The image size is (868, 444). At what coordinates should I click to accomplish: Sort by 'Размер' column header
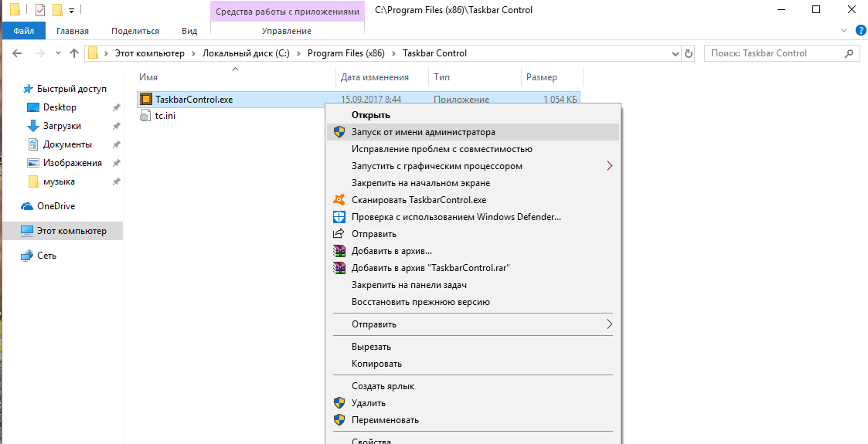point(552,77)
